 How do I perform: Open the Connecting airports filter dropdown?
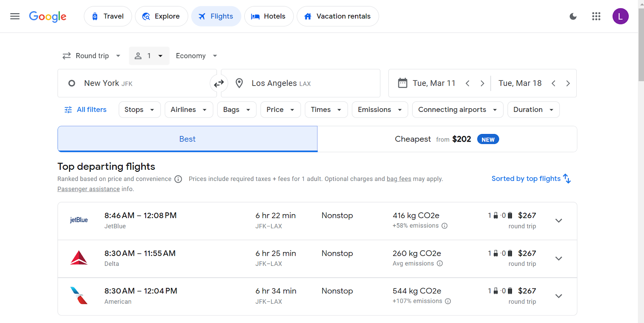pos(458,110)
